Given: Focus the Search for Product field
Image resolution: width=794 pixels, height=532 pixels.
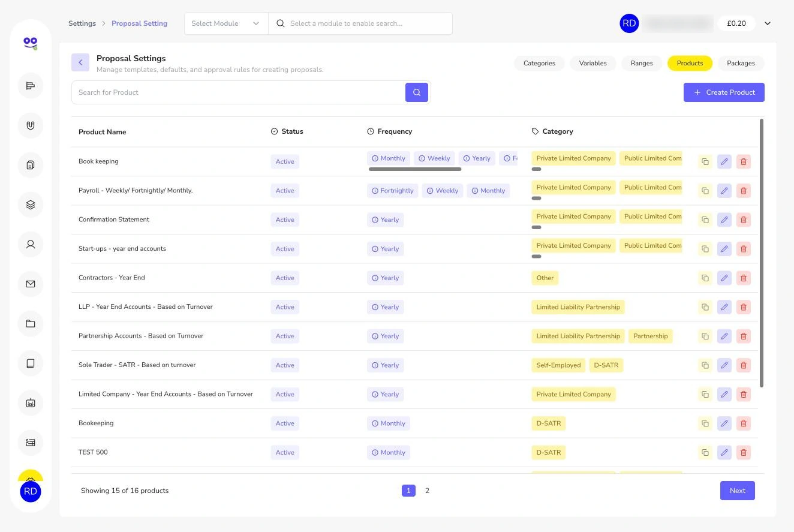Looking at the screenshot, I should pos(238,92).
